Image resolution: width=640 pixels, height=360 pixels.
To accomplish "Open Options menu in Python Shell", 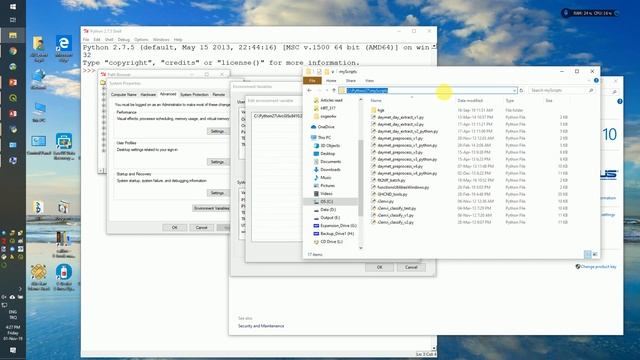I will pos(141,40).
